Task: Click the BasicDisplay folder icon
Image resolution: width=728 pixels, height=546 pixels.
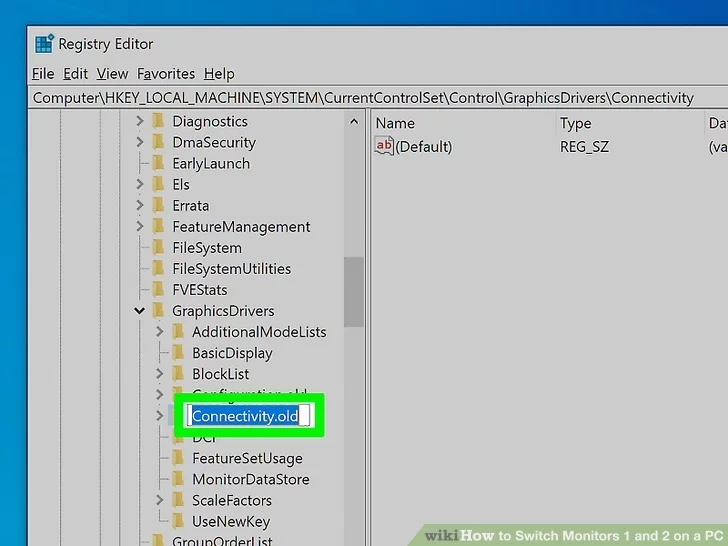Action: (178, 353)
